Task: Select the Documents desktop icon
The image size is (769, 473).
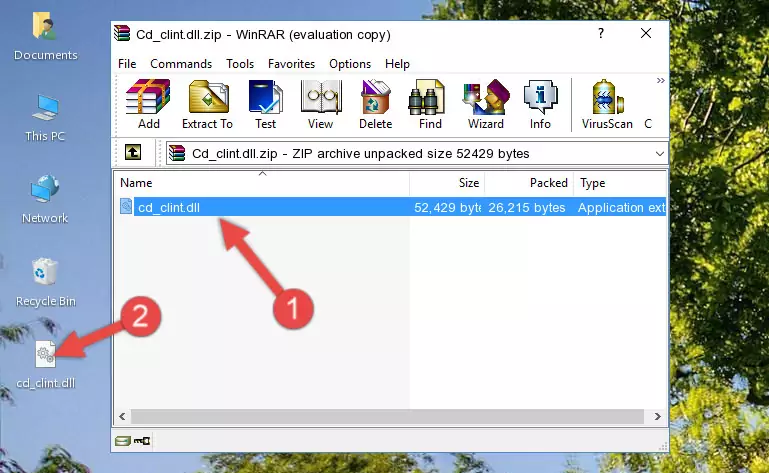Action: click(45, 36)
